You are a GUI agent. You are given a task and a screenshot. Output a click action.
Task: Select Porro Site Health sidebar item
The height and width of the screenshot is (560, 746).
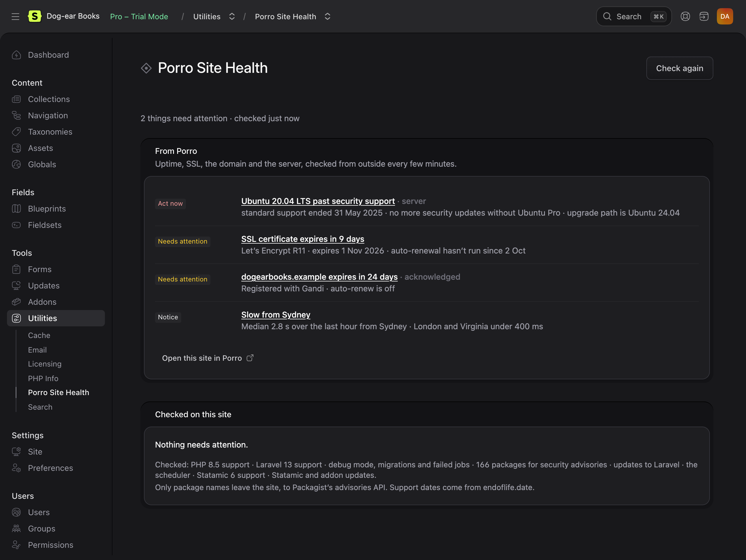(x=59, y=392)
